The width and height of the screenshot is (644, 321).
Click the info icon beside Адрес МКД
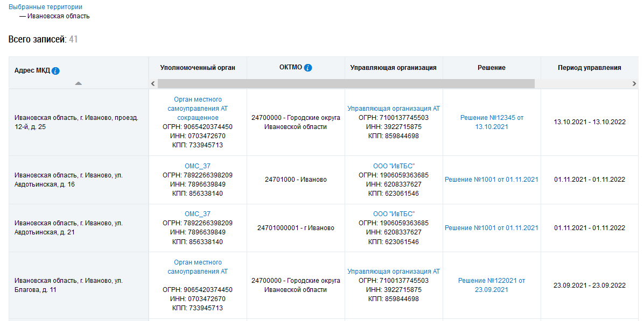coord(56,71)
